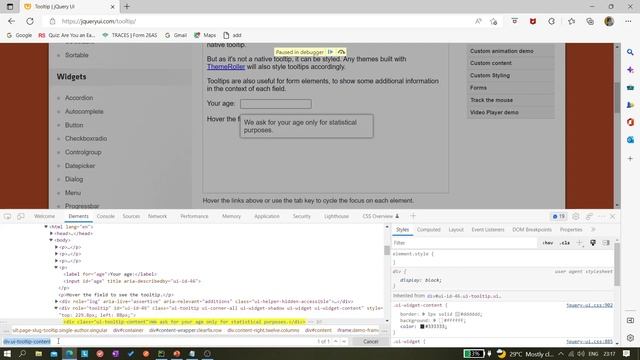Image resolution: width=640 pixels, height=360 pixels.
Task: Open the Edge sidebar search icon
Action: (x=630, y=52)
